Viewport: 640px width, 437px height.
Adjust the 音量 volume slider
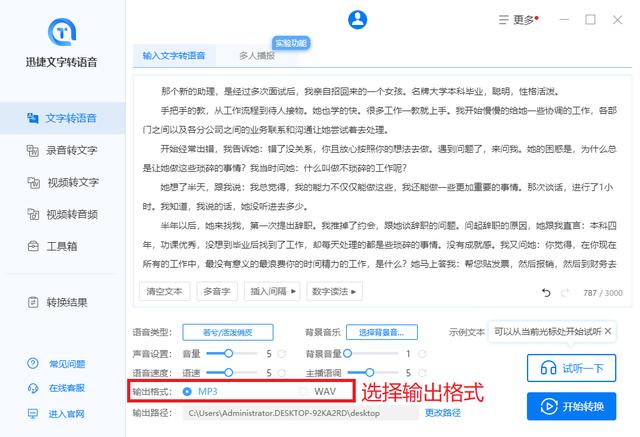231,353
